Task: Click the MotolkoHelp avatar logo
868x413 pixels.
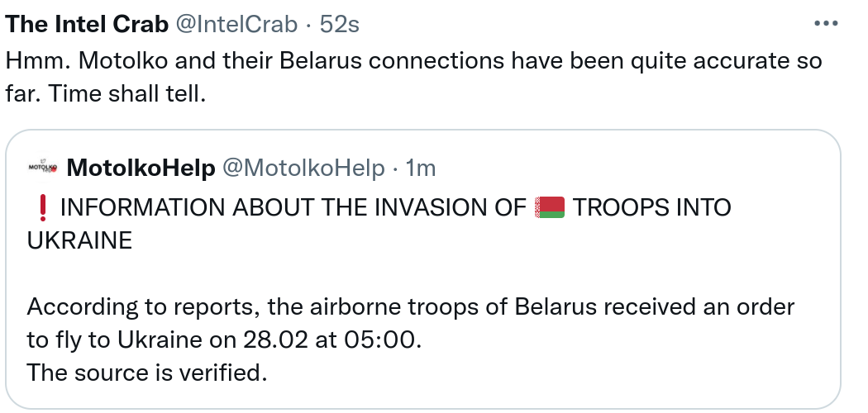Action: coord(41,168)
